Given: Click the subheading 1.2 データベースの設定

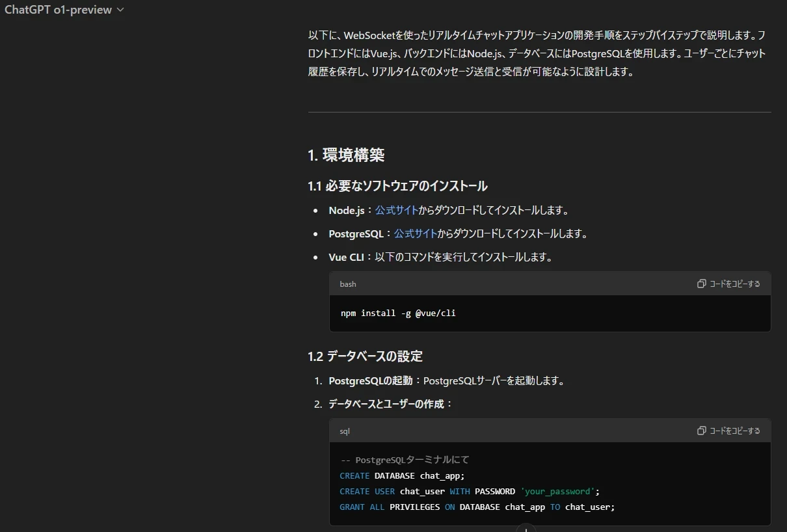Looking at the screenshot, I should (x=365, y=356).
